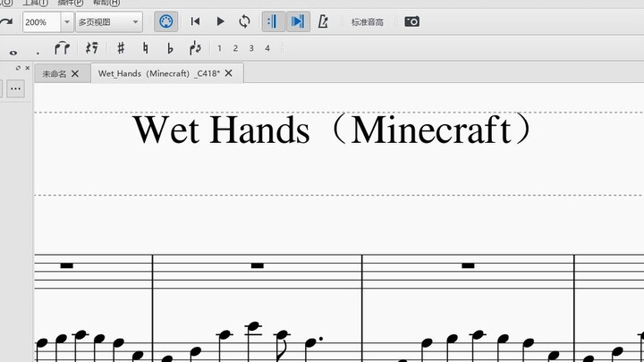Start playback with the Play button
The width and height of the screenshot is (644, 362).
click(221, 21)
